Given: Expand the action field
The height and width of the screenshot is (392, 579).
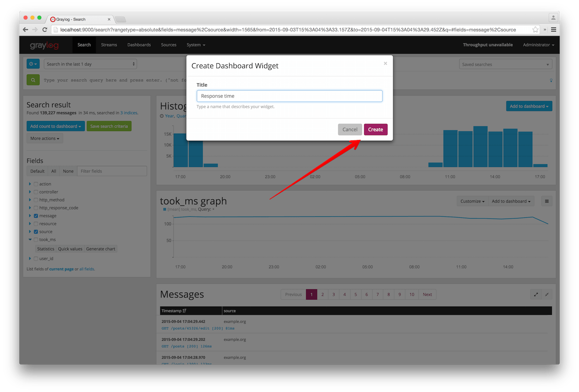Looking at the screenshot, I should 30,184.
